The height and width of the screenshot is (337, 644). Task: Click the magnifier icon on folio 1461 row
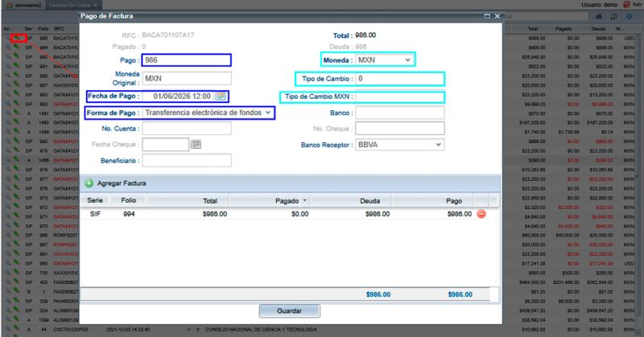(x=8, y=113)
